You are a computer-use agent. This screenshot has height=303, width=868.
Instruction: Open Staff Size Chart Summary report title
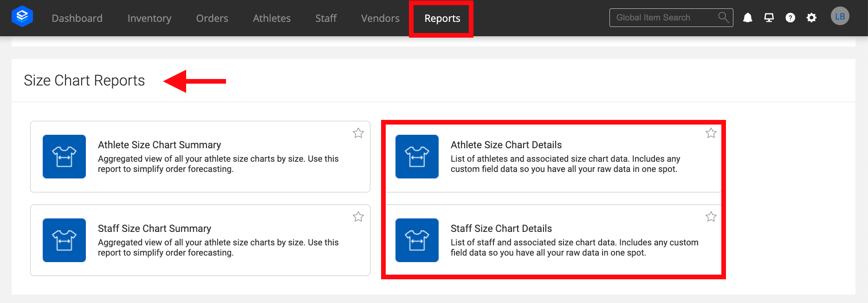pyautogui.click(x=155, y=229)
